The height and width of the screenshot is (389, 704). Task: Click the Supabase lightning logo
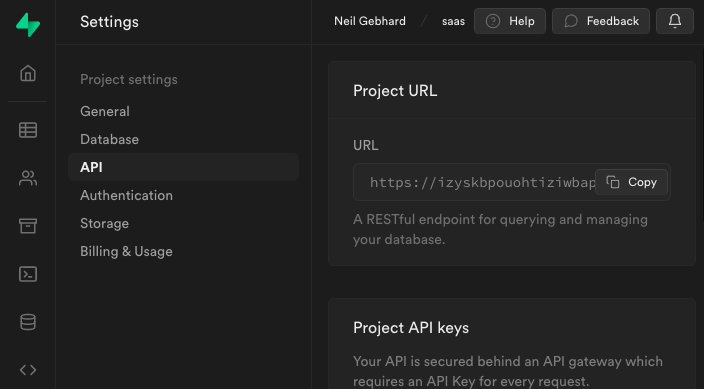[x=28, y=25]
